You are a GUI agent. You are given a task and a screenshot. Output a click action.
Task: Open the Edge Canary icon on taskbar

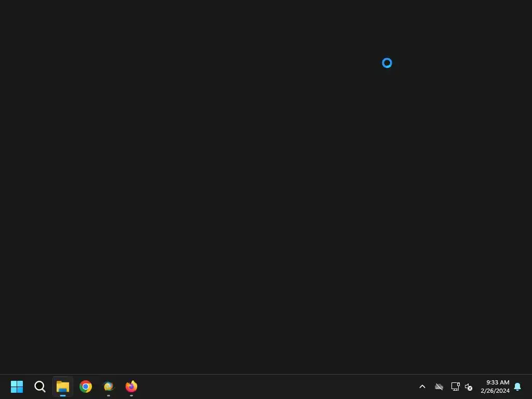(109, 387)
